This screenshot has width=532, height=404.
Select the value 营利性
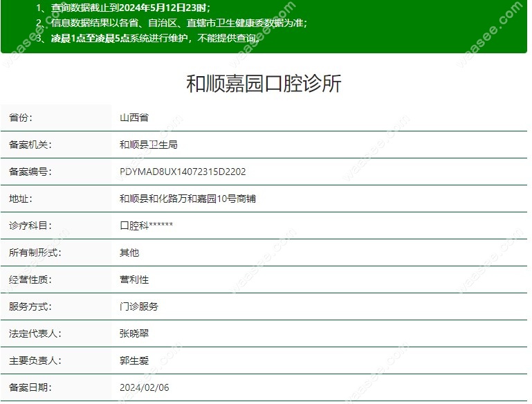tap(134, 279)
